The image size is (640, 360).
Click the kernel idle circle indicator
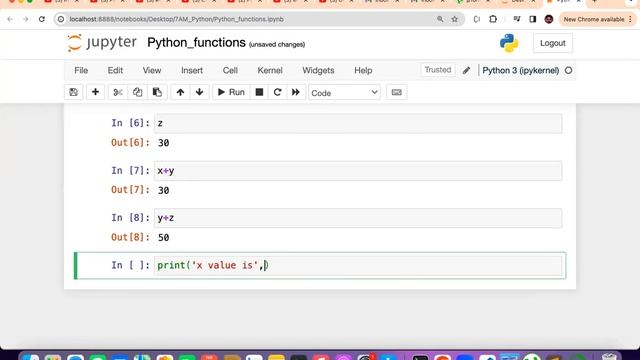point(568,71)
